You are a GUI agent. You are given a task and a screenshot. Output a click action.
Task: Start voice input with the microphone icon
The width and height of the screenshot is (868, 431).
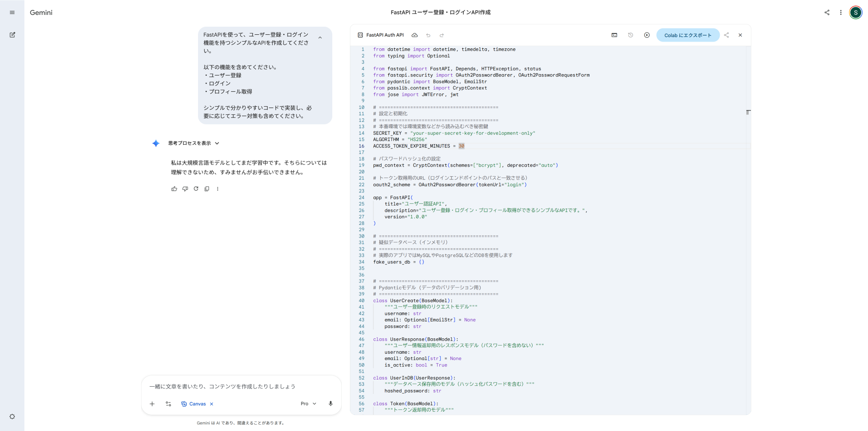pos(330,403)
